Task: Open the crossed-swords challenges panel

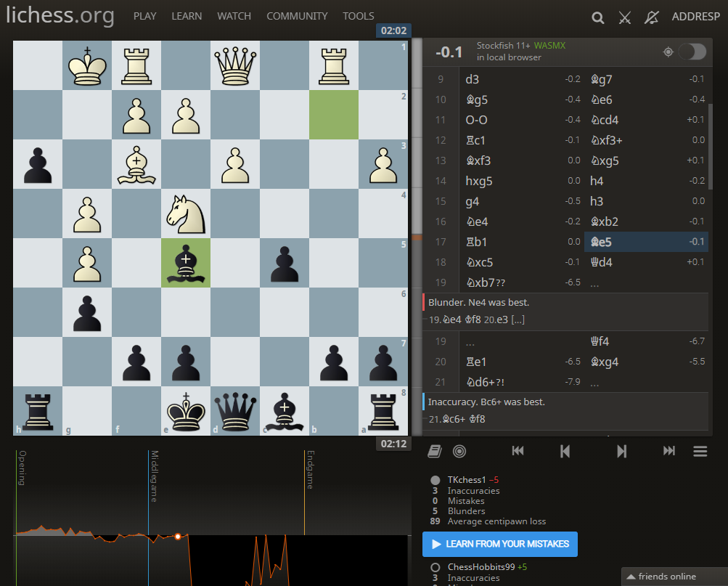Action: click(624, 17)
